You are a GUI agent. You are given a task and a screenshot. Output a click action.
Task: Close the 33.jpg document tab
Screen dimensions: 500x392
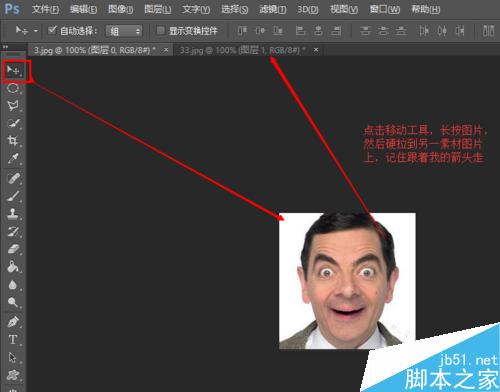pos(316,50)
